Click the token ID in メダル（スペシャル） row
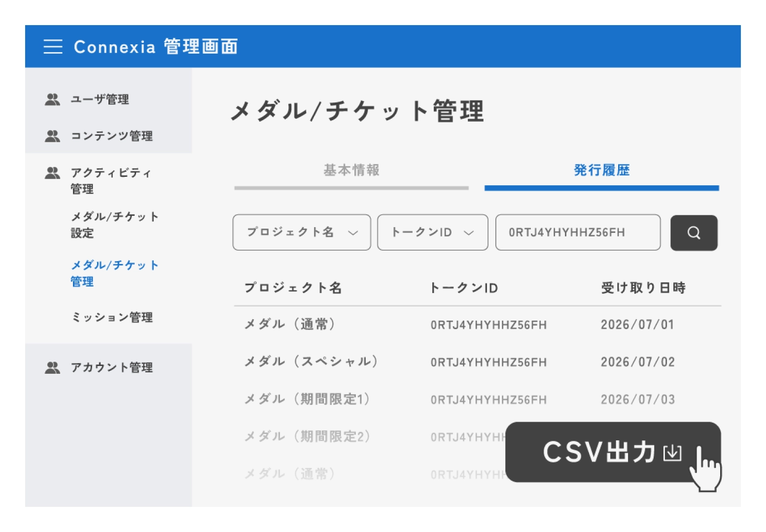This screenshot has width=766, height=532. click(488, 363)
